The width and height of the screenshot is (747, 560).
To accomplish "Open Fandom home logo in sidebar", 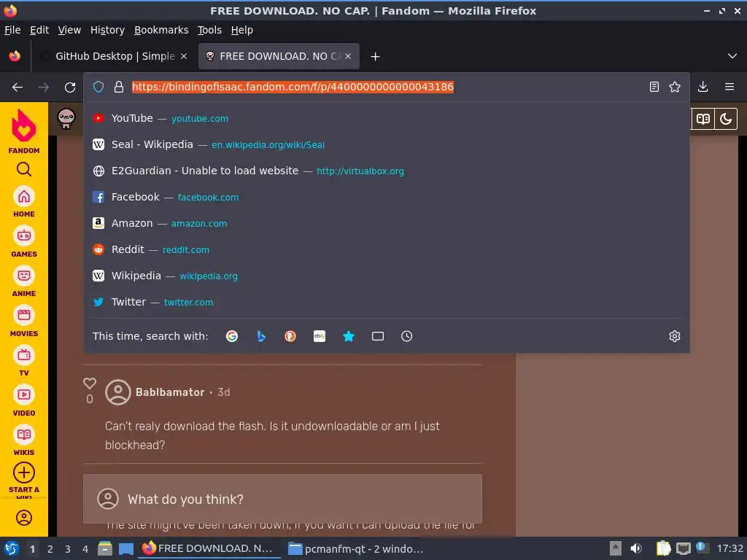I will [x=24, y=131].
